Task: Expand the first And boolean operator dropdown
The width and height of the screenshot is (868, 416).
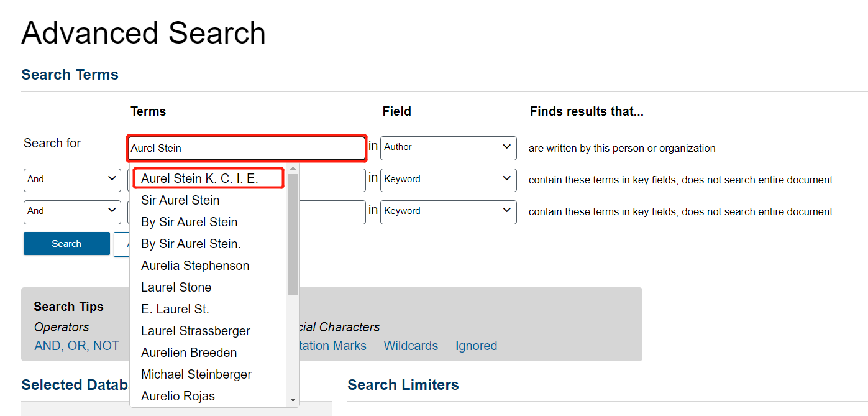Action: coord(71,180)
